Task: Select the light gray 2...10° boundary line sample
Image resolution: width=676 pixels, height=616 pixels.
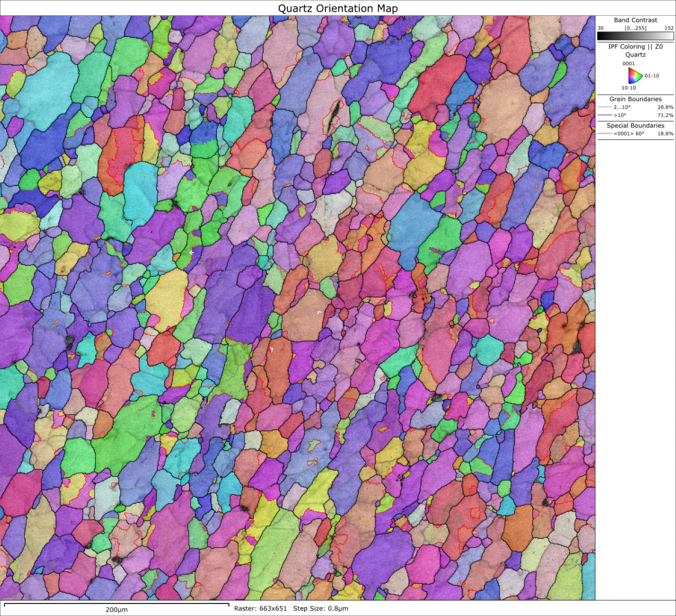Action: (x=604, y=107)
